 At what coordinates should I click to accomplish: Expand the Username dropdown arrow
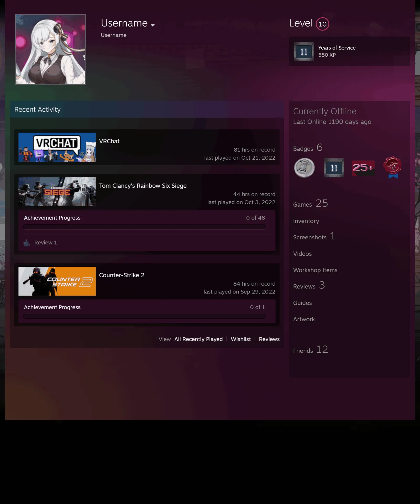(x=153, y=25)
